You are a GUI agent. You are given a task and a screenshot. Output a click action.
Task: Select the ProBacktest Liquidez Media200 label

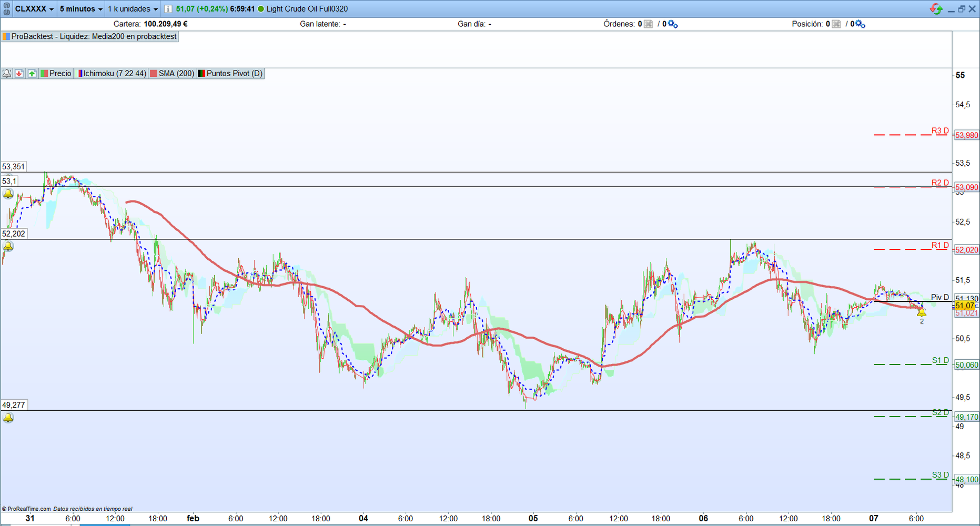(x=90, y=36)
